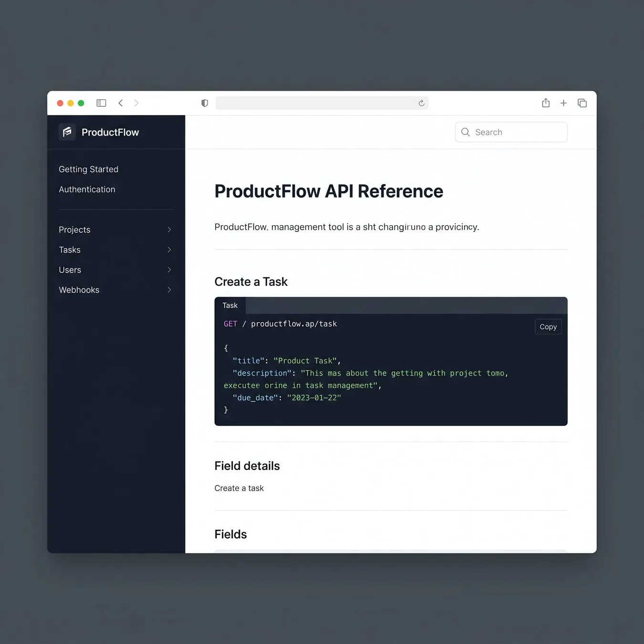Screen dimensions: 644x644
Task: Copy the code sample with Copy button
Action: (x=548, y=327)
